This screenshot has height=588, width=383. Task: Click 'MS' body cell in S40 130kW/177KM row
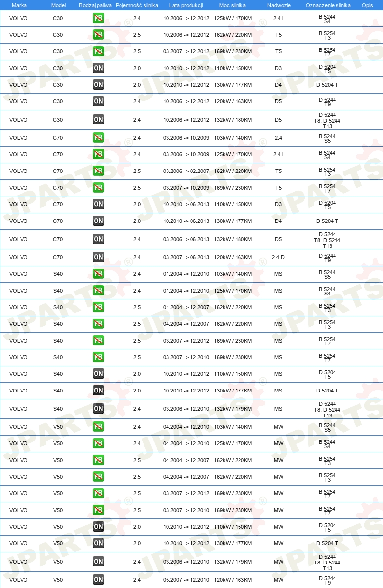(278, 391)
